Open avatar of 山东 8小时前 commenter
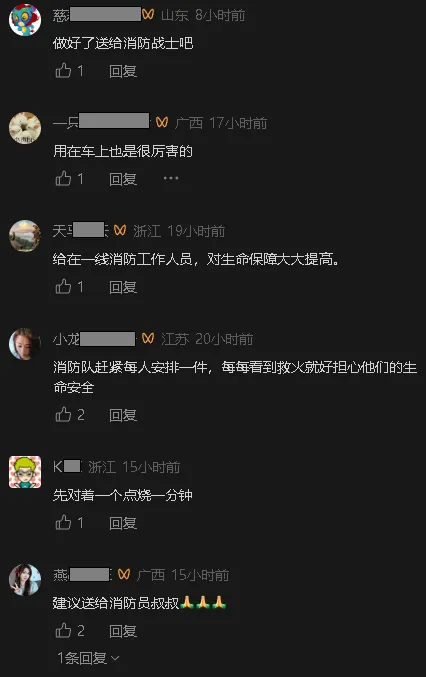 [25, 20]
